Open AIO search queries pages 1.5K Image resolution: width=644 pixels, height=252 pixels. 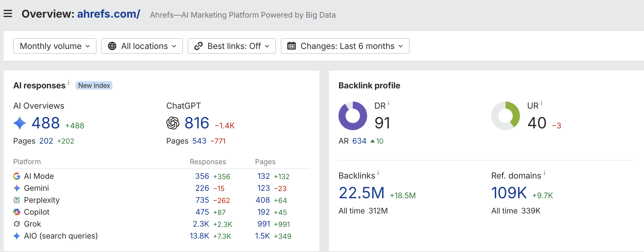[x=263, y=236]
